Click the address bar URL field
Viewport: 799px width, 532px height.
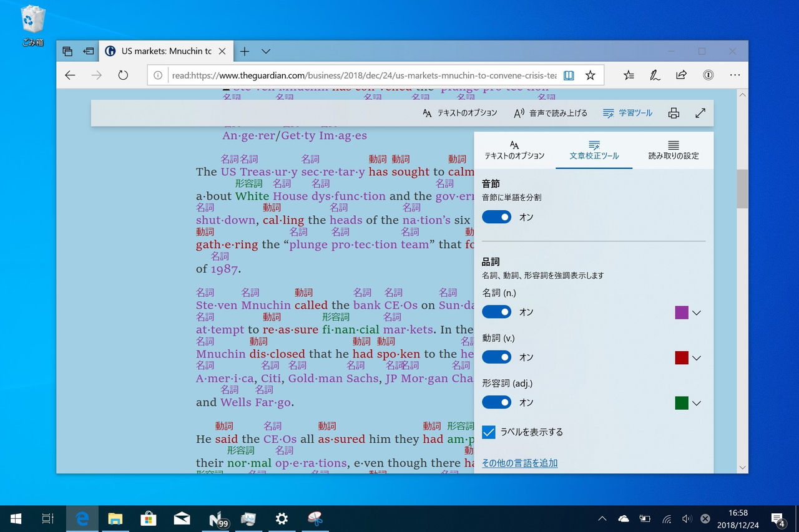click(364, 75)
